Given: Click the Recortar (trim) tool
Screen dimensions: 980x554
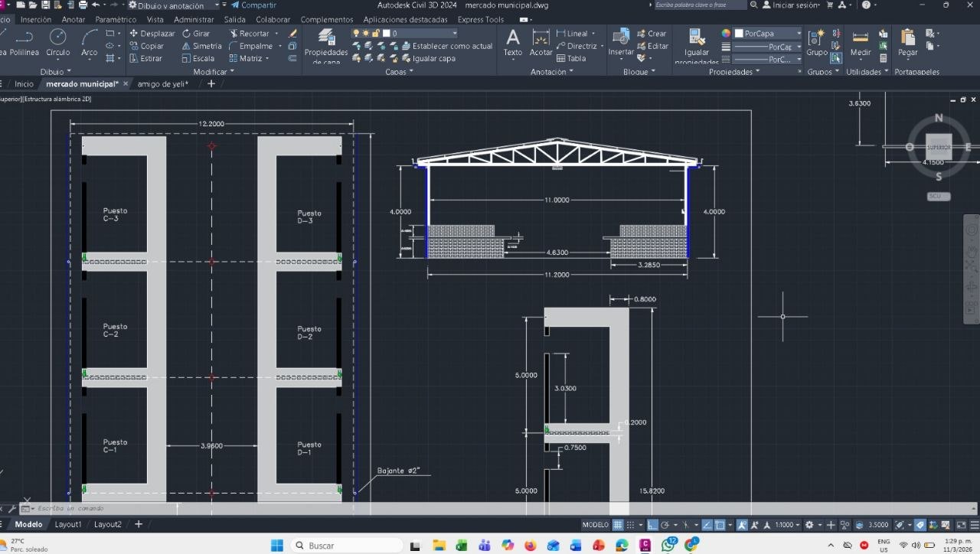Looking at the screenshot, I should click(249, 34).
